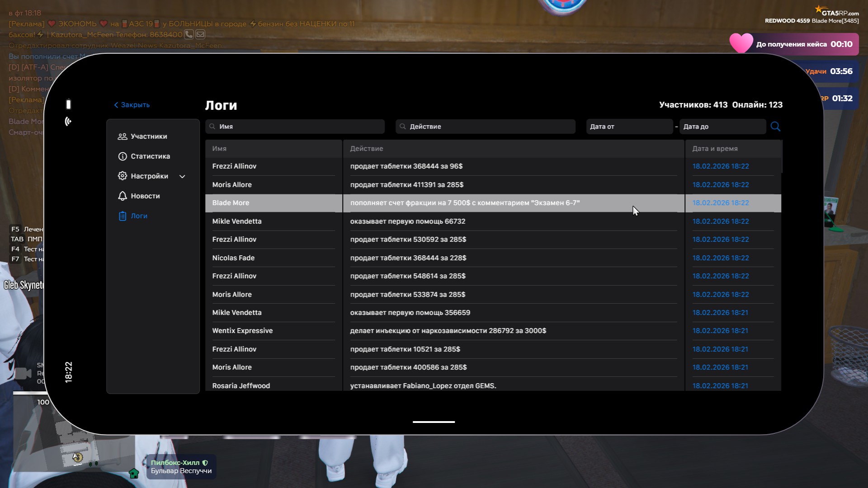Click the phone home indicator bar
The height and width of the screenshot is (488, 868).
[434, 422]
